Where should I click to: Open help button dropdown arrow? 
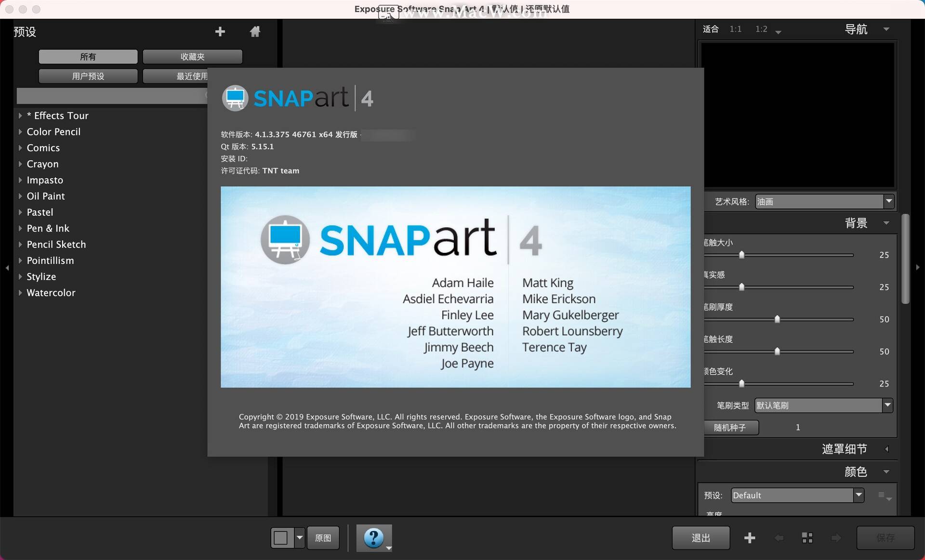[389, 548]
